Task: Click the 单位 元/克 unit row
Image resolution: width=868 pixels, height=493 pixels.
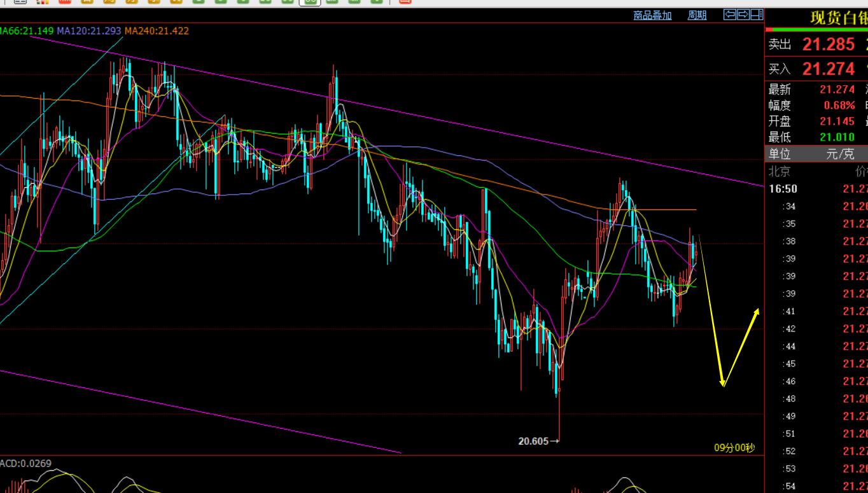Action: click(x=816, y=154)
